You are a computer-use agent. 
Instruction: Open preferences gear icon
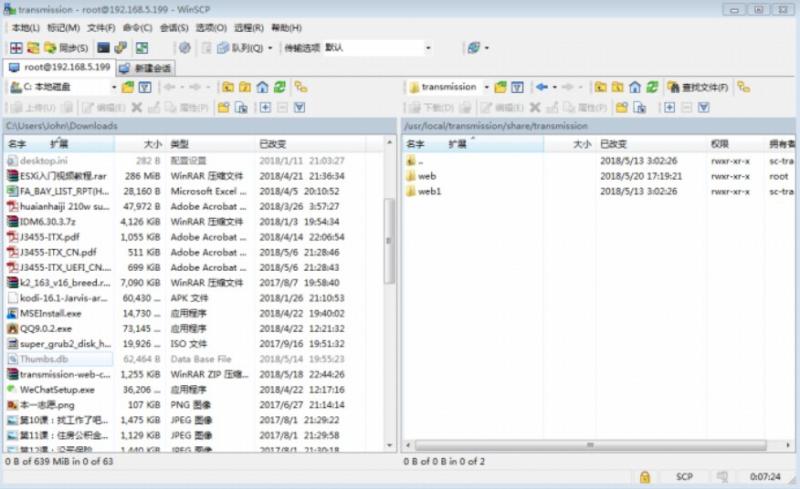tap(185, 48)
